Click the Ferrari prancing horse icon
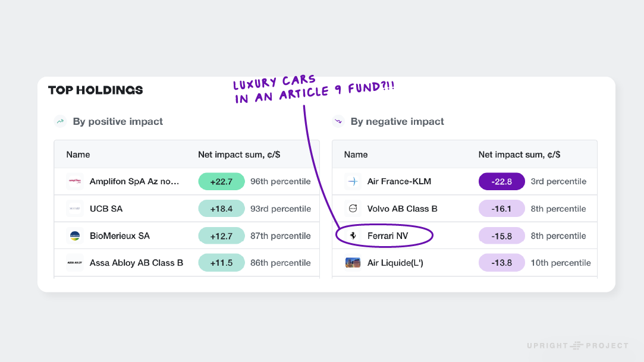 [x=353, y=236]
